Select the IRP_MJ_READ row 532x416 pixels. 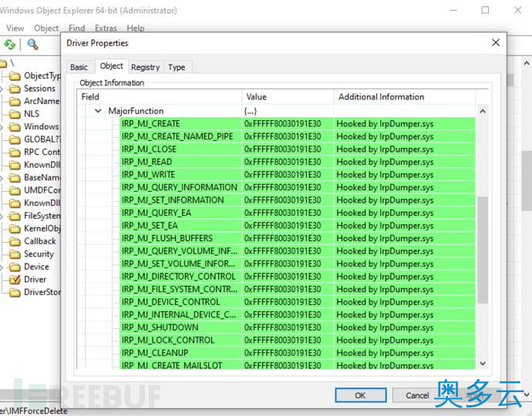[297, 162]
